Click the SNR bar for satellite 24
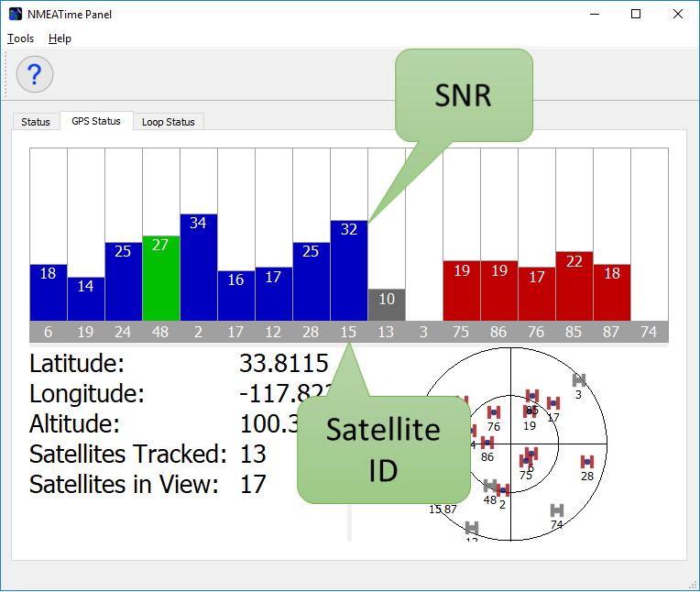The image size is (700, 592). click(x=124, y=281)
